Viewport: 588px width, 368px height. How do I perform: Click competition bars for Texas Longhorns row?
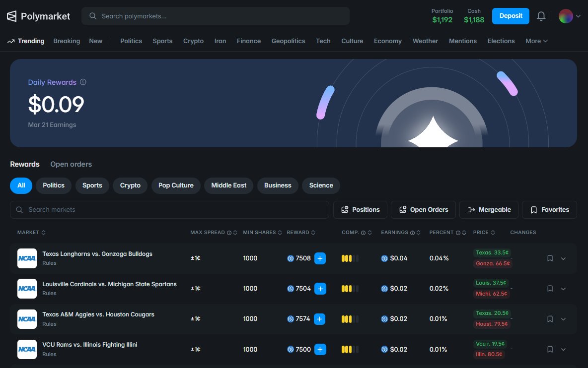[350, 258]
